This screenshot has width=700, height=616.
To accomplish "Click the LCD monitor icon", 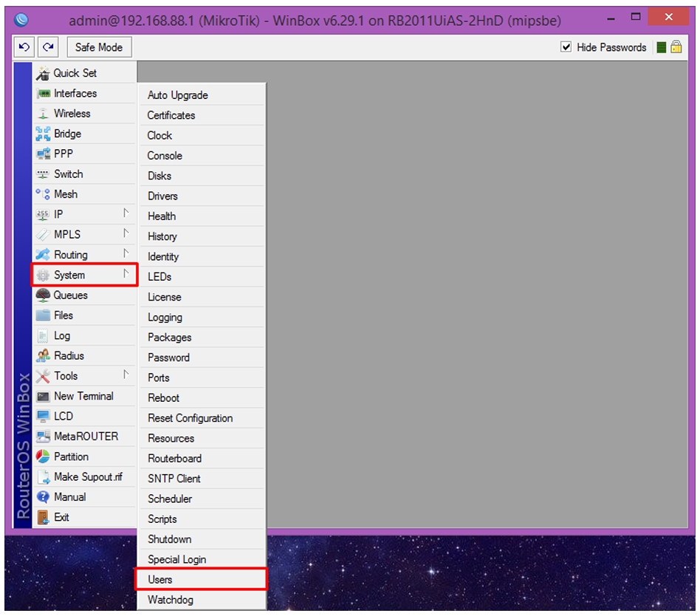I will (x=43, y=417).
